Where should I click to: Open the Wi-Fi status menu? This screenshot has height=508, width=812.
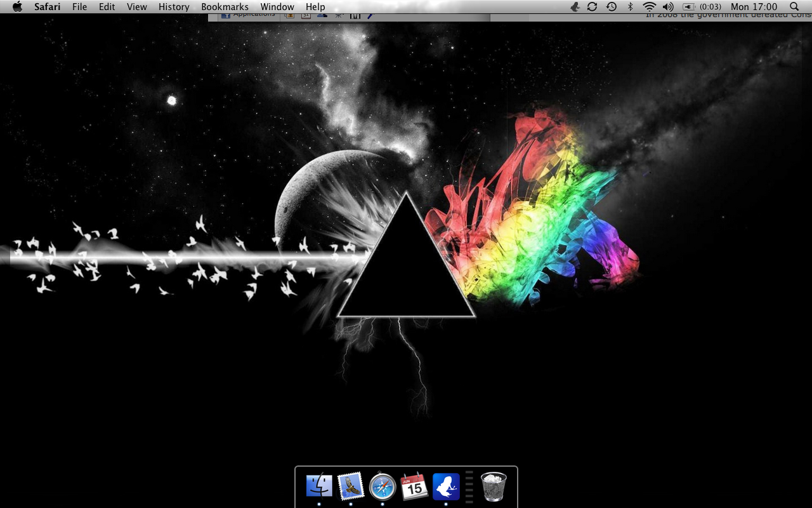click(649, 7)
